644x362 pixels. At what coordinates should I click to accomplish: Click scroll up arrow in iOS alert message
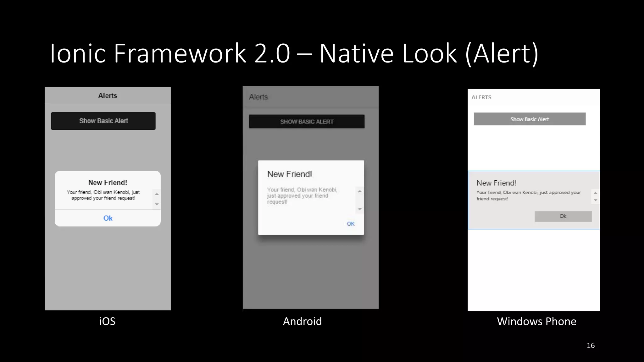(157, 194)
